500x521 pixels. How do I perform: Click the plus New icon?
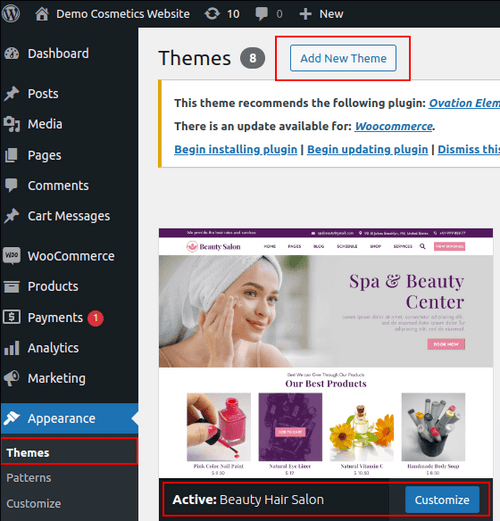point(305,14)
